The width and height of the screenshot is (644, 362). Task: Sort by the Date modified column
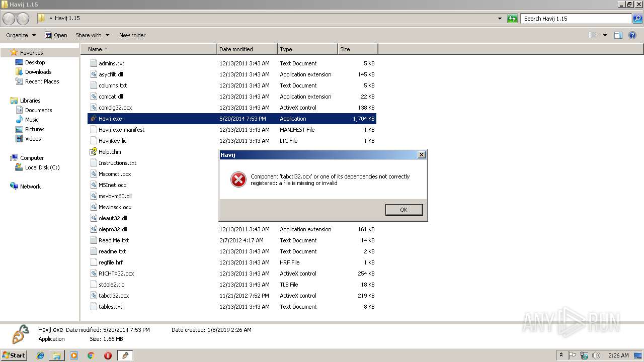tap(247, 49)
